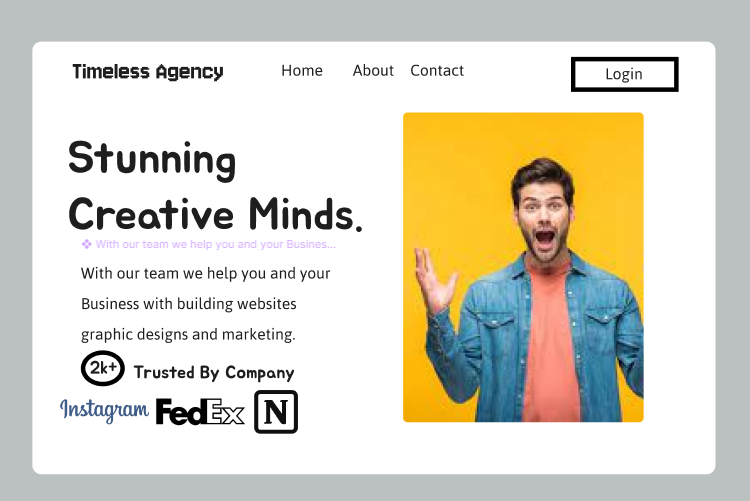Click the Notion "N" logo icon

(x=276, y=412)
